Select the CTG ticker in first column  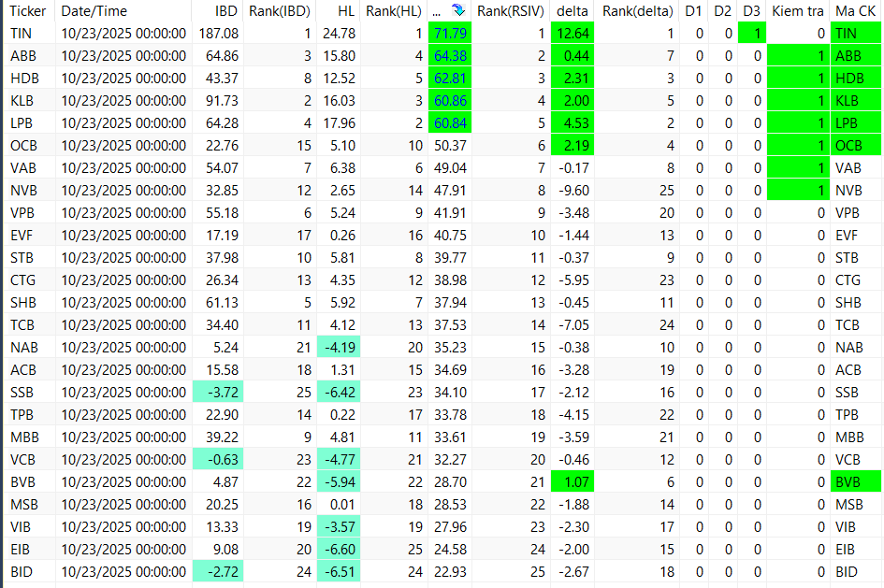[23, 280]
